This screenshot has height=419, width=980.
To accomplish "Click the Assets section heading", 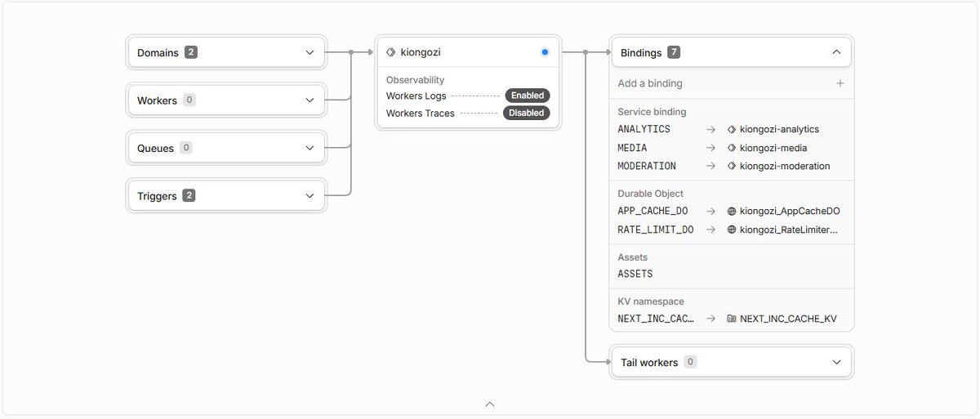I will pyautogui.click(x=633, y=257).
